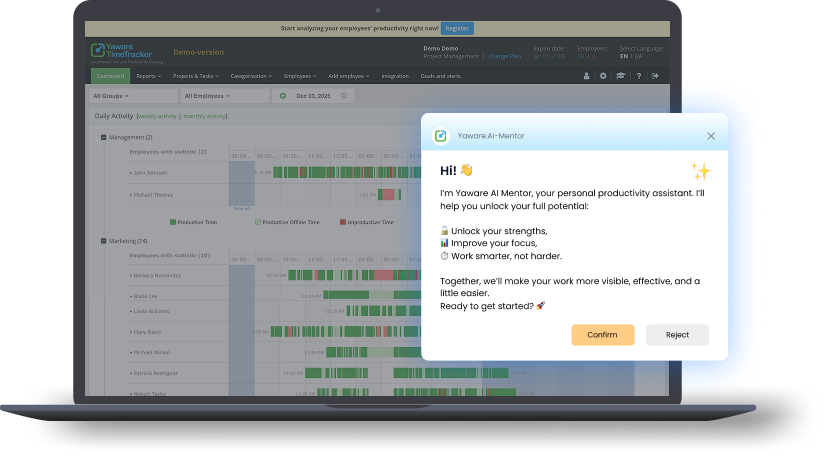Close the Yaware AI-Mentor dialog

[x=711, y=135]
